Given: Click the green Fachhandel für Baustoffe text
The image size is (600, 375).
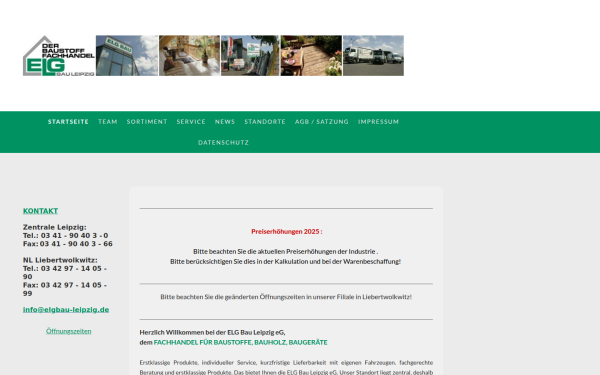Looking at the screenshot, I should click(x=240, y=342).
